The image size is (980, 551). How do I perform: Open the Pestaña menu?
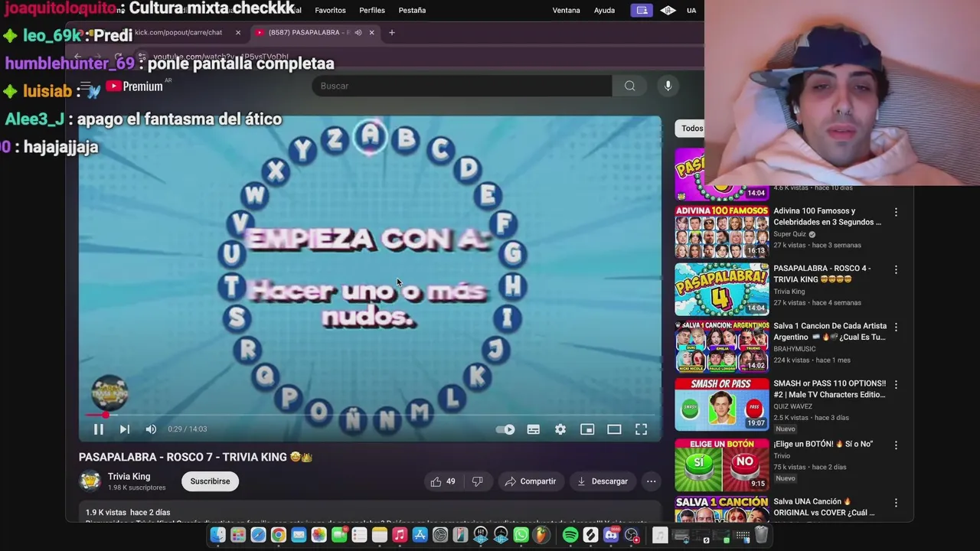pos(412,10)
